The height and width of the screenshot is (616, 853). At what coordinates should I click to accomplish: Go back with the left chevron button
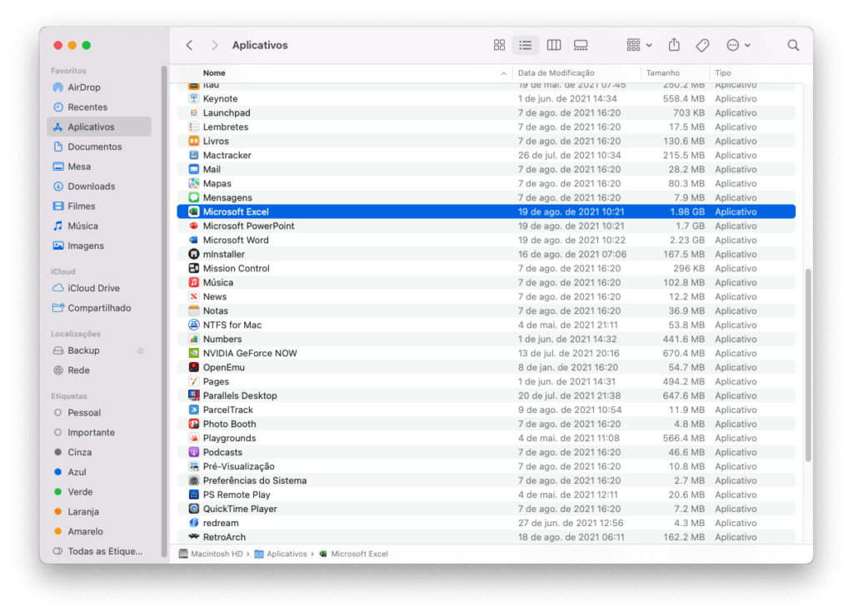point(189,45)
